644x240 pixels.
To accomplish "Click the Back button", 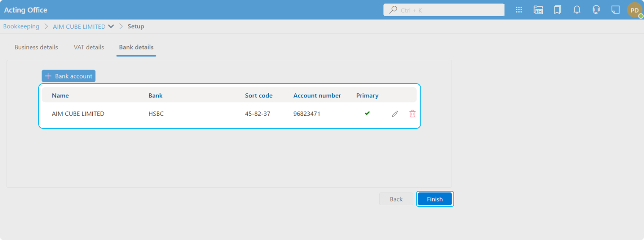I will coord(396,199).
